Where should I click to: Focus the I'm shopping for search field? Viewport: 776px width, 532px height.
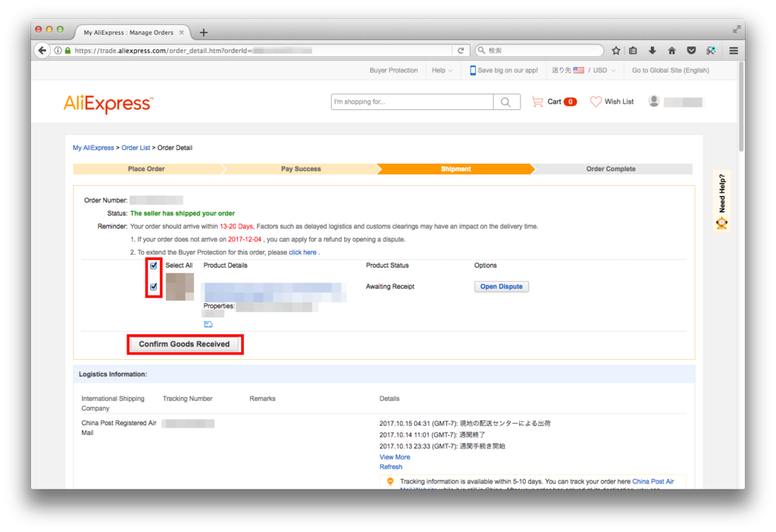tap(412, 102)
